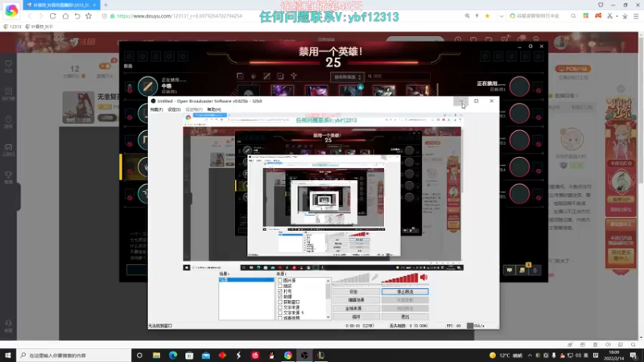Click yellow favorite star in address bar
The height and width of the screenshot is (362, 644).
[x=487, y=16]
